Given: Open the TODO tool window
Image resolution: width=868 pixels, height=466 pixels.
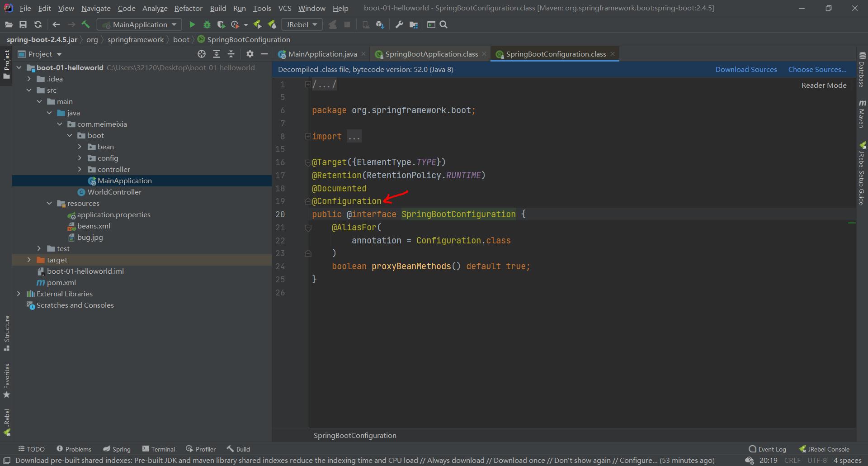Looking at the screenshot, I should tap(31, 449).
